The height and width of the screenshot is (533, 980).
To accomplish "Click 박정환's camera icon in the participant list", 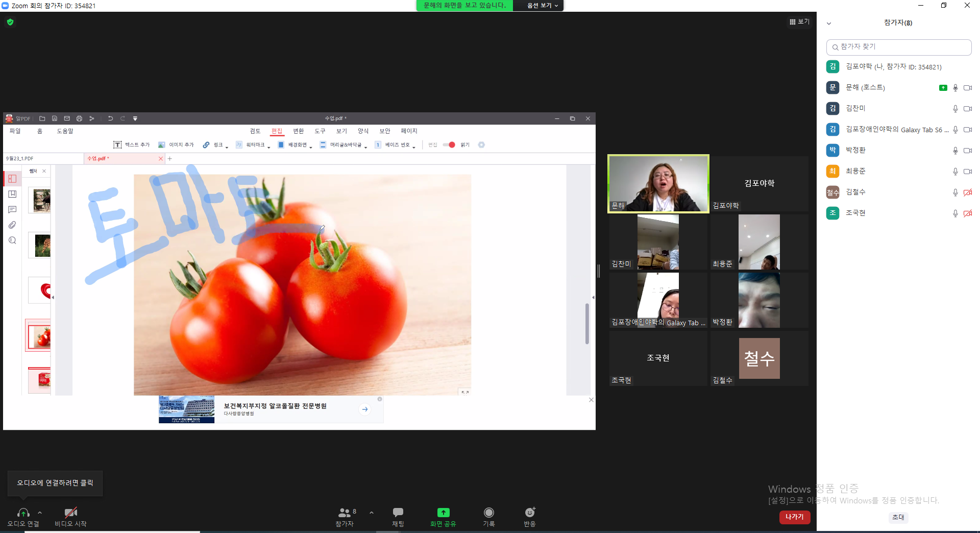I will (968, 151).
